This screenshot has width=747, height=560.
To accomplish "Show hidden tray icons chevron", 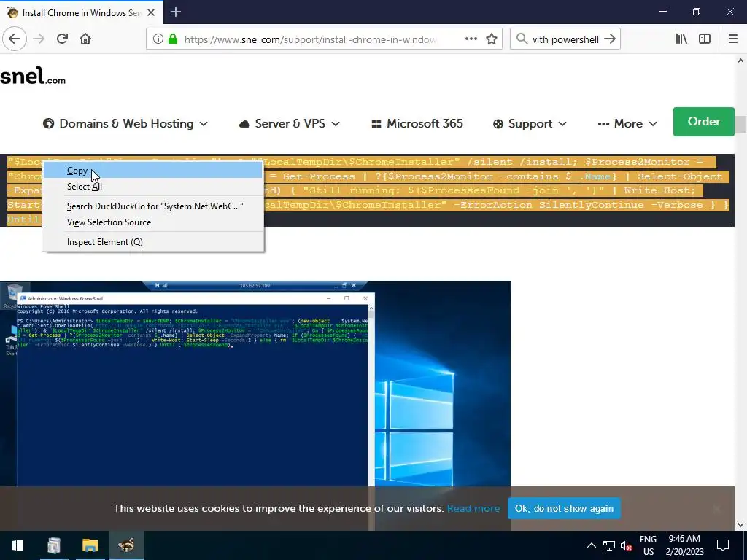I will [x=591, y=545].
